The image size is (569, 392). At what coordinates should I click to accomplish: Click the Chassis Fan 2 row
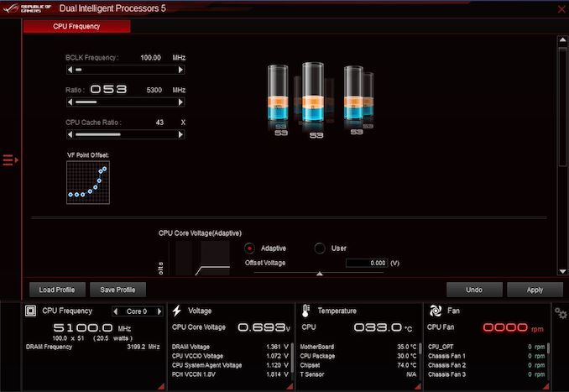tap(486, 365)
